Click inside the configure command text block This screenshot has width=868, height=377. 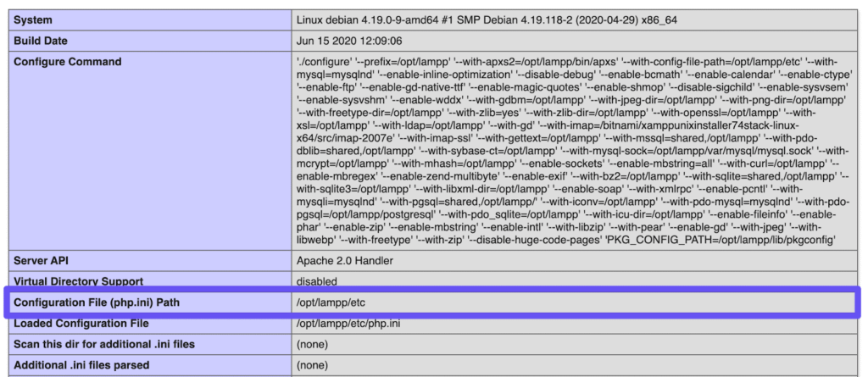coord(573,151)
